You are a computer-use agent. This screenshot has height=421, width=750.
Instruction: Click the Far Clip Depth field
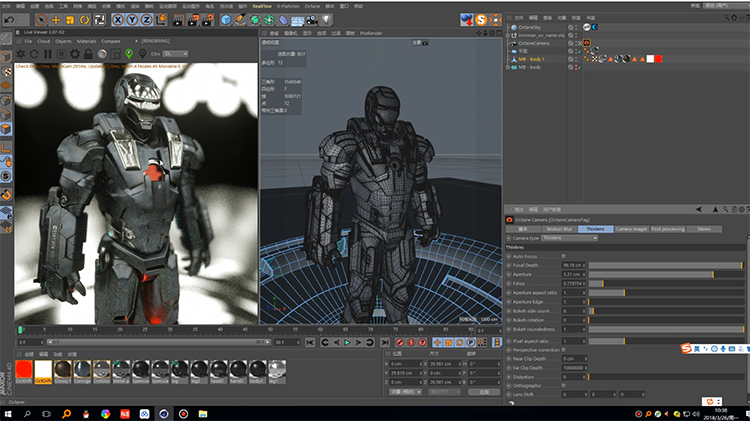(x=573, y=368)
